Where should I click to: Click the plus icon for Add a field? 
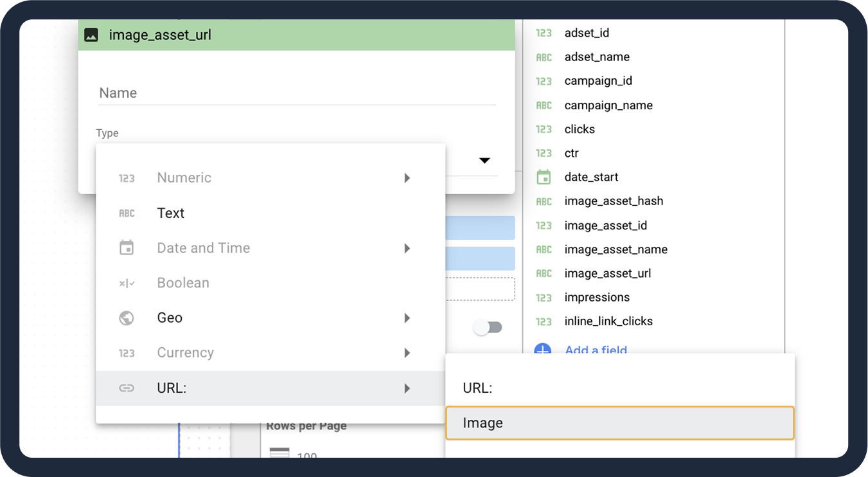point(543,349)
